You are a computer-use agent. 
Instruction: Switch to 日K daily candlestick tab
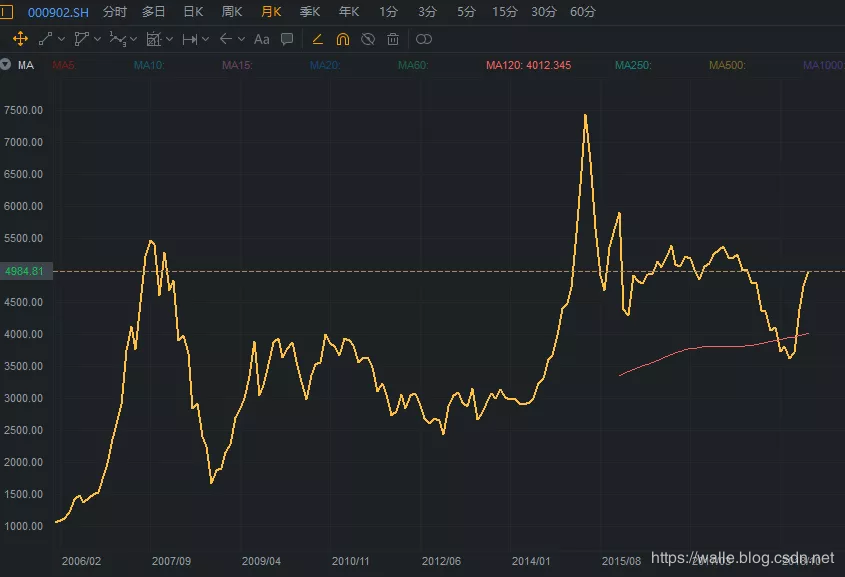[x=193, y=11]
